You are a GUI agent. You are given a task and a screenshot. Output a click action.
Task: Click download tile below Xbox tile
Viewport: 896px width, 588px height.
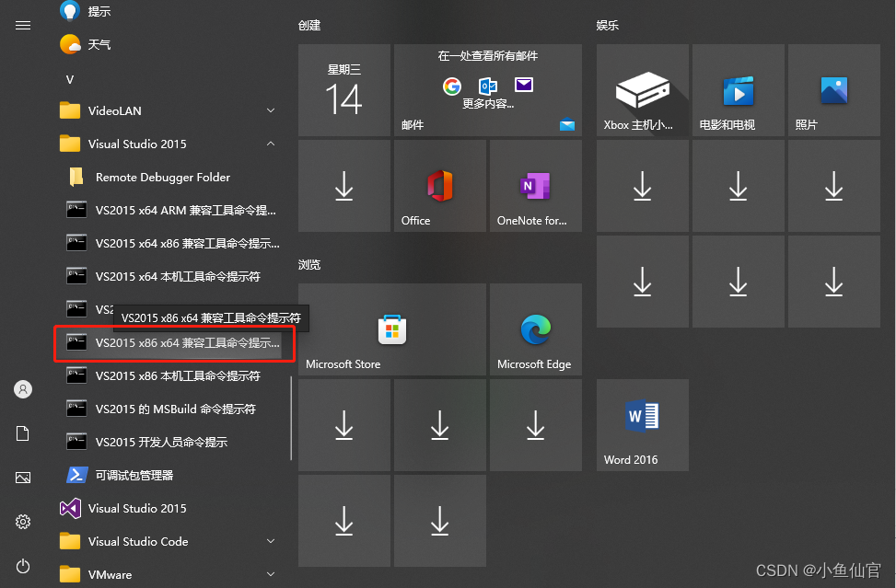click(642, 186)
